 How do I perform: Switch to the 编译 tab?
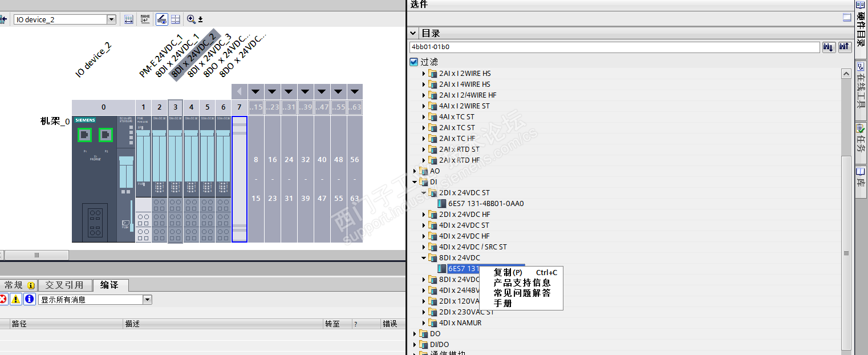tap(110, 285)
